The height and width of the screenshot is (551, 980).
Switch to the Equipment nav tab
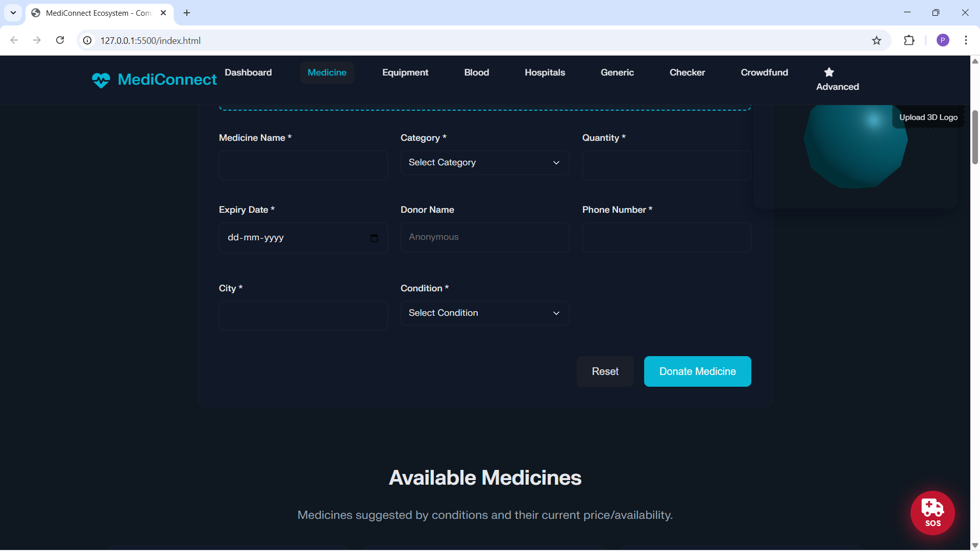(405, 72)
